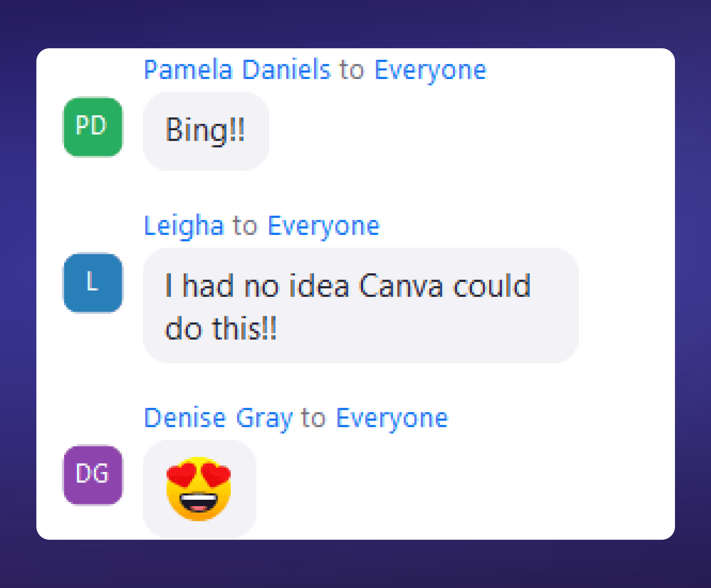This screenshot has height=588, width=711.
Task: Click the purple DG avatar icon
Action: point(93,475)
